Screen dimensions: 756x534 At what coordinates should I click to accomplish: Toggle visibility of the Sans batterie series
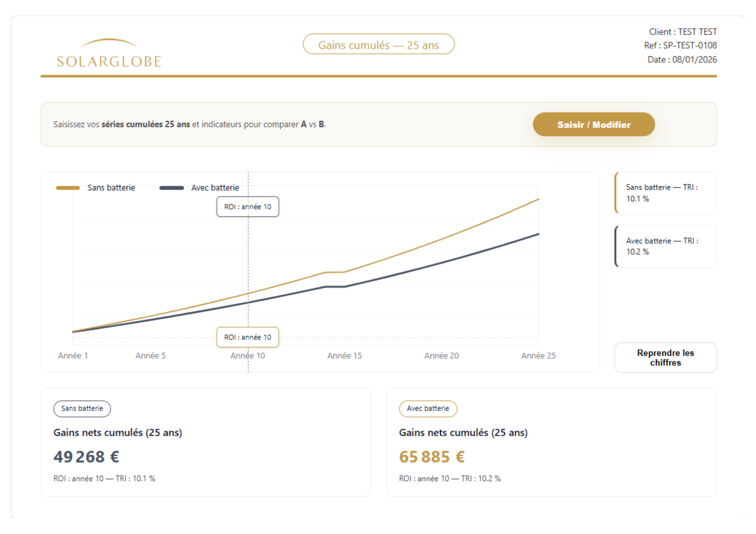112,187
